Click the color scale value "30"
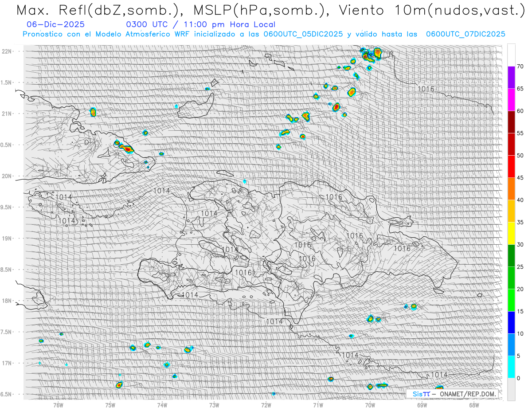 coord(520,244)
